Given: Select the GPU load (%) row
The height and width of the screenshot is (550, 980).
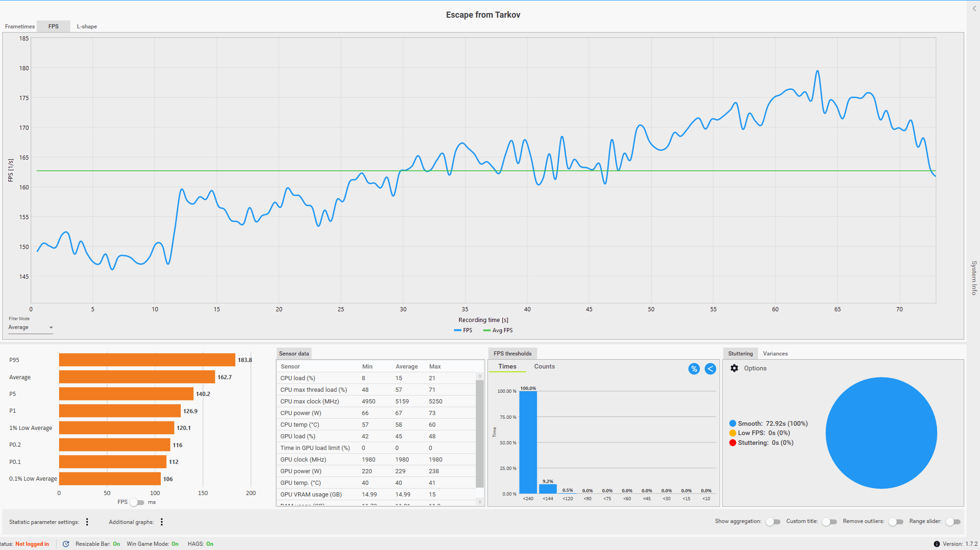Looking at the screenshot, I should (376, 436).
